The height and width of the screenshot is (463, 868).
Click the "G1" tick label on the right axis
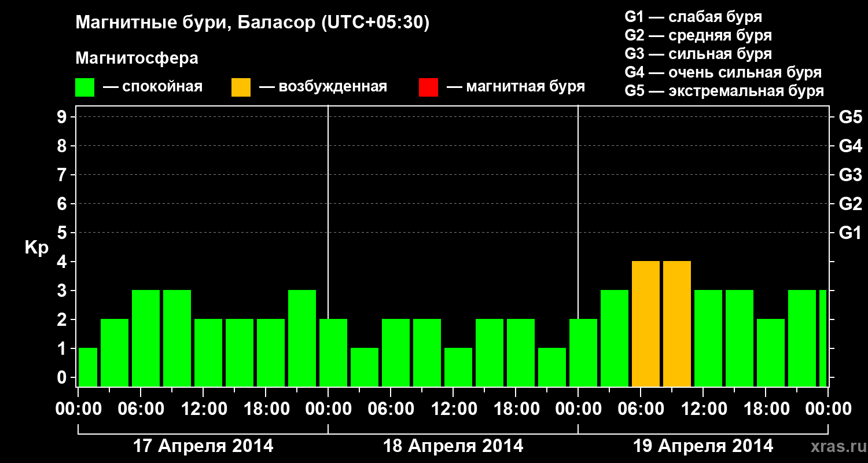coord(850,233)
